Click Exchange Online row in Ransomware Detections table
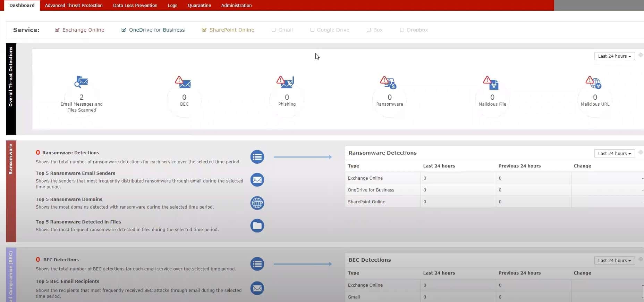 (x=494, y=178)
